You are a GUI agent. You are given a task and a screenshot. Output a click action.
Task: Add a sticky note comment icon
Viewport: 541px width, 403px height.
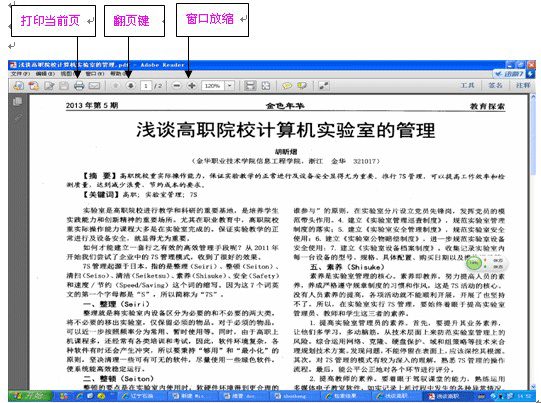287,86
